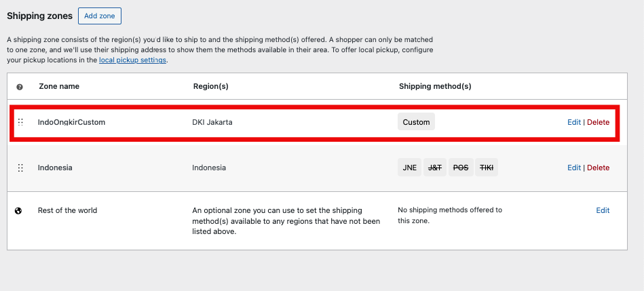Screen dimensions: 644x291
Task: Click the drag handle for Indonesia zone
Action: pos(20,168)
